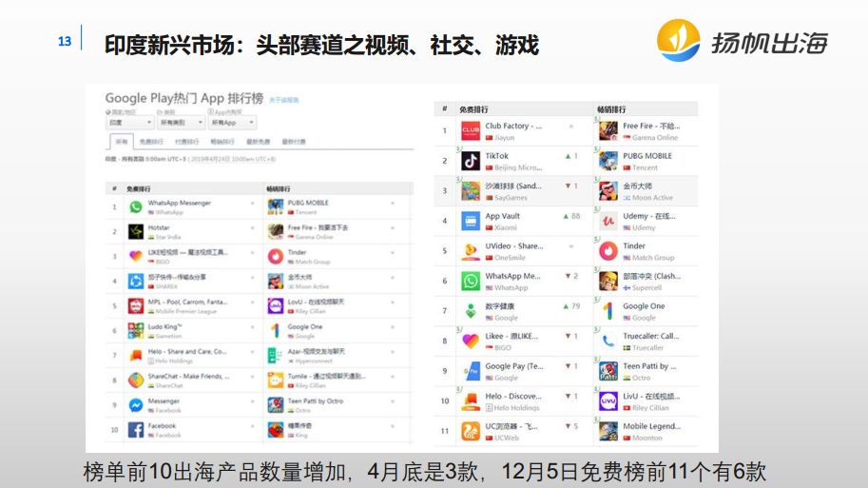Click the App Vault app icon
The height and width of the screenshot is (488, 868).
471,221
